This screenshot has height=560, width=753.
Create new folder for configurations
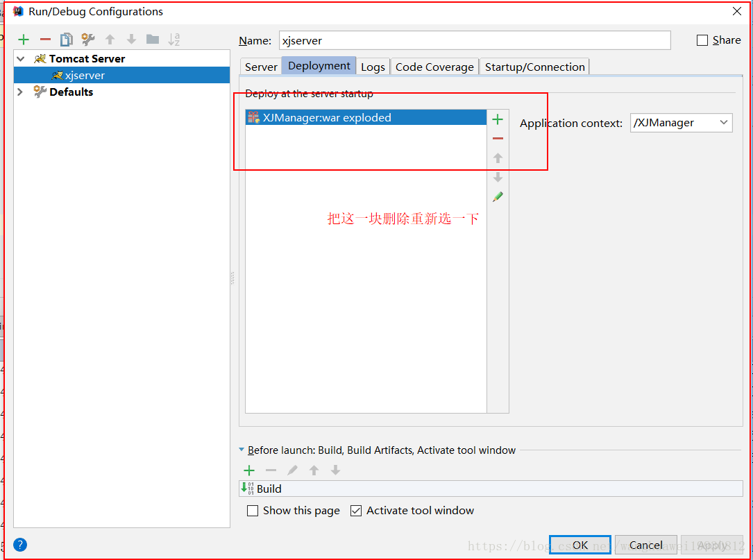coord(153,39)
